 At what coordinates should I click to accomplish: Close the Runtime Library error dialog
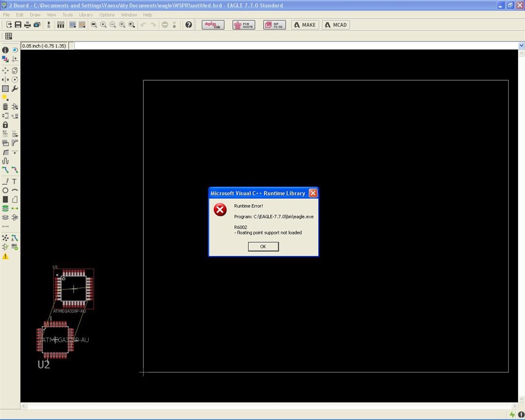[313, 193]
